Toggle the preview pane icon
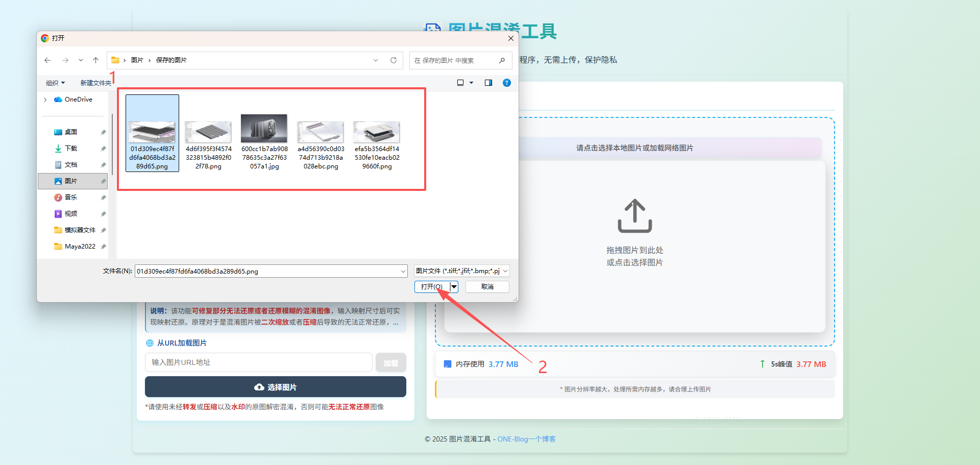Screen dimensions: 980x465 coord(488,83)
